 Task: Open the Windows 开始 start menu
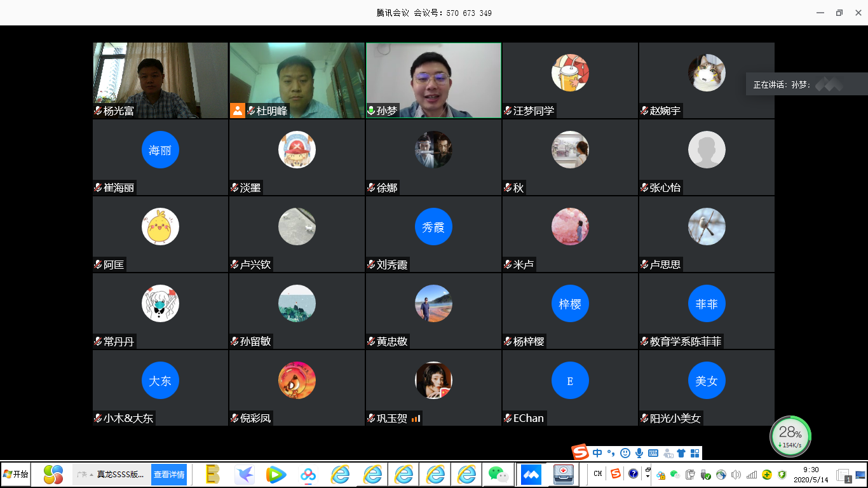pyautogui.click(x=16, y=474)
